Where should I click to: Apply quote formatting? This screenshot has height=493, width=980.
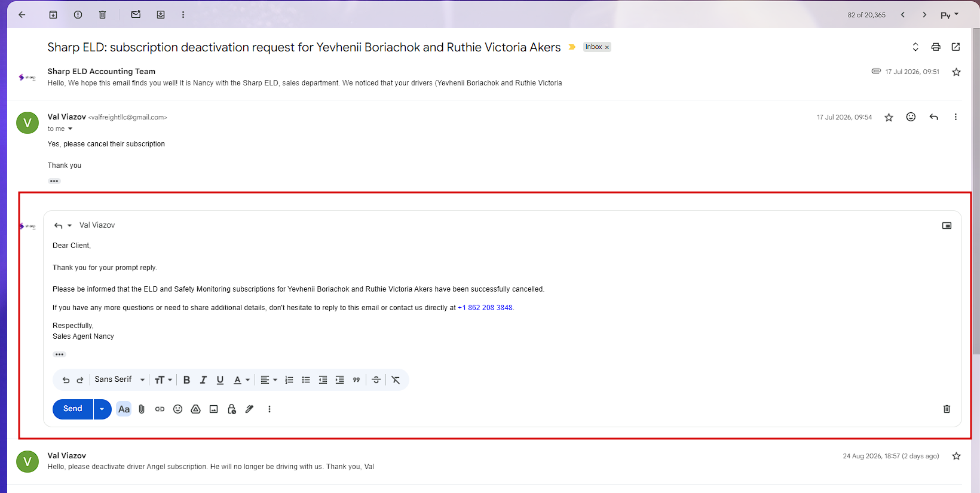(x=356, y=380)
